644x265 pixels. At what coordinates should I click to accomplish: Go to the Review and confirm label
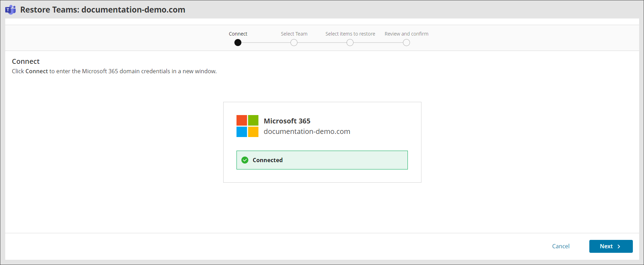coord(406,34)
